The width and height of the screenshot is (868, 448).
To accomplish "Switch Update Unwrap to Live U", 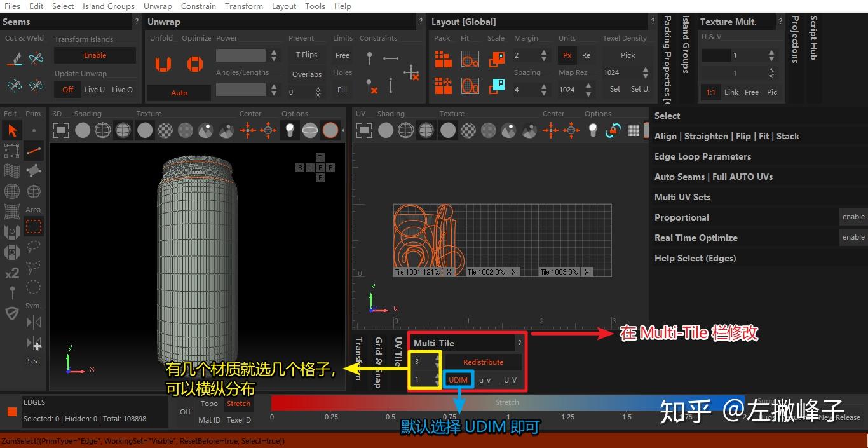I will click(96, 90).
